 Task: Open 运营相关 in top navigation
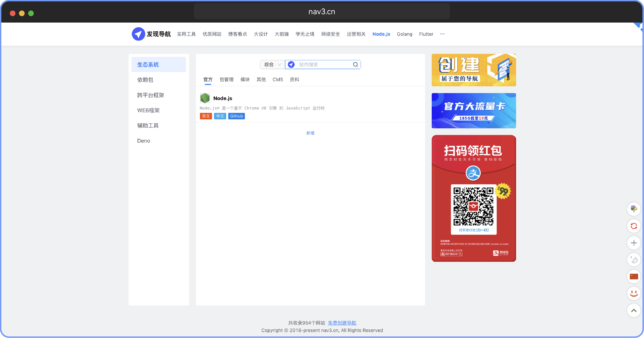click(356, 34)
